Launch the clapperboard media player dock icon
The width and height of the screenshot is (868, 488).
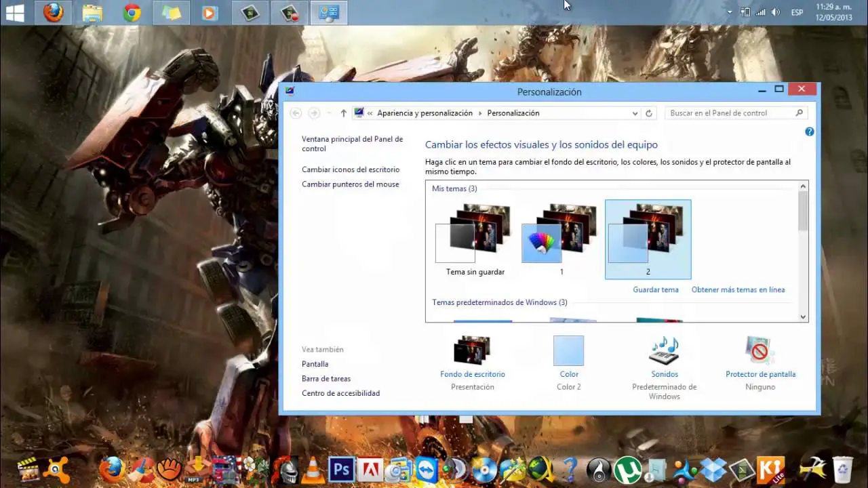tap(27, 469)
